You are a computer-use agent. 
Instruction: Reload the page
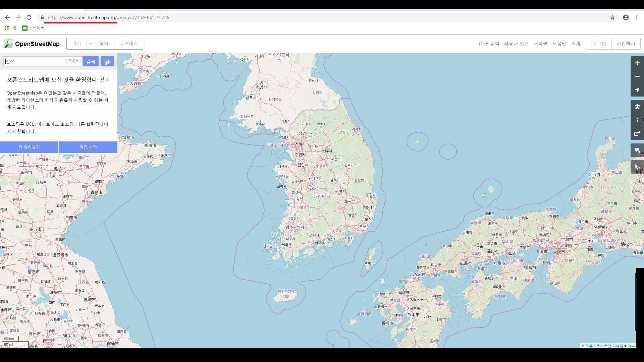click(29, 17)
